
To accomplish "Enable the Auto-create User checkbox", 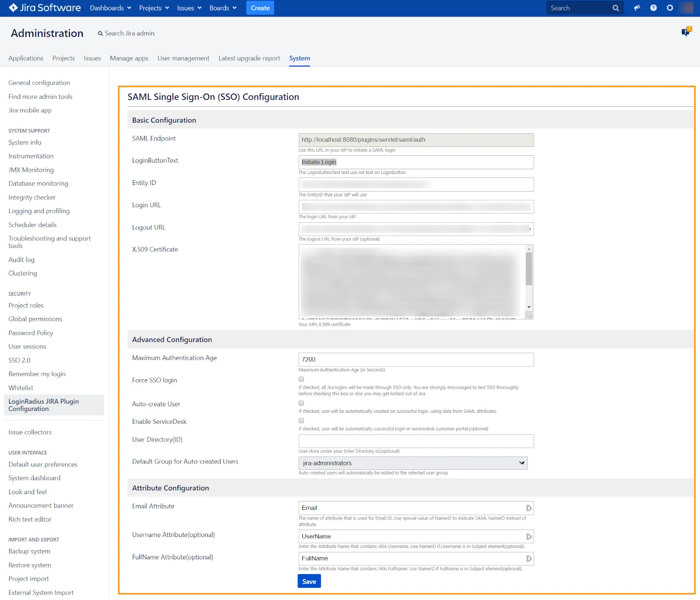I will coord(301,403).
